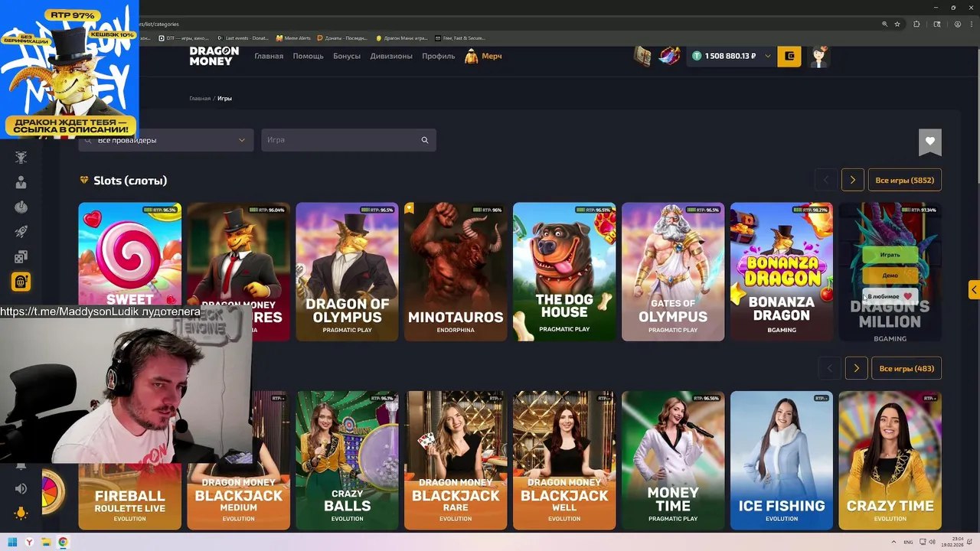Show previous slots with the left arrow
980x551 pixels.
pos(826,181)
